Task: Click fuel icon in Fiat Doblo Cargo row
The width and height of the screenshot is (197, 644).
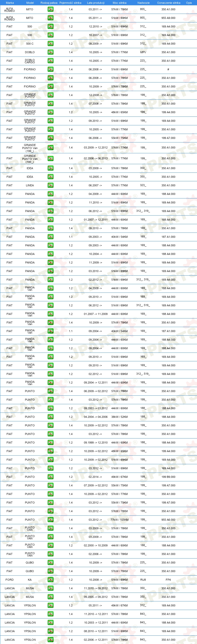Action: 50,61
